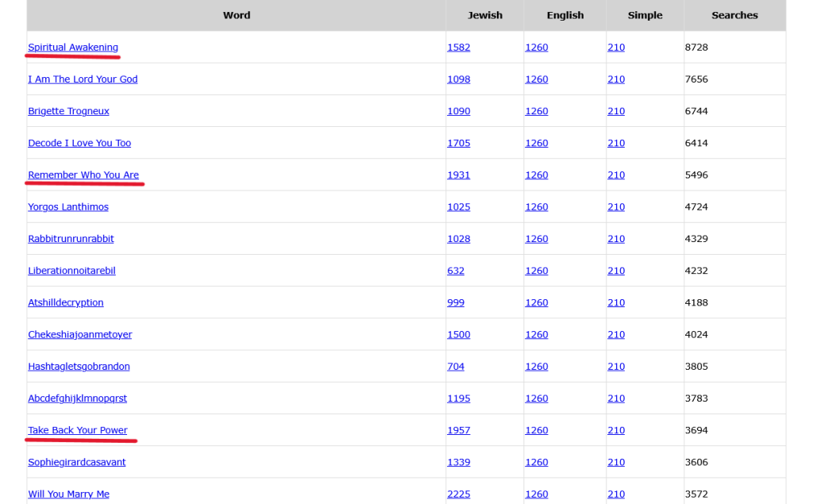Click the Searches column header
This screenshot has width=813, height=504.
click(734, 15)
